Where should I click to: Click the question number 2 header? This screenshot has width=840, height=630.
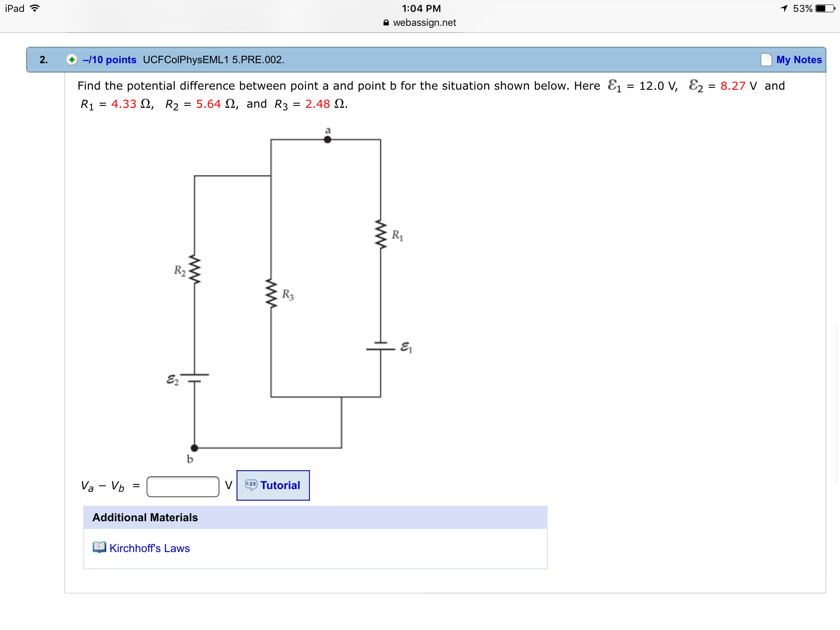(43, 59)
